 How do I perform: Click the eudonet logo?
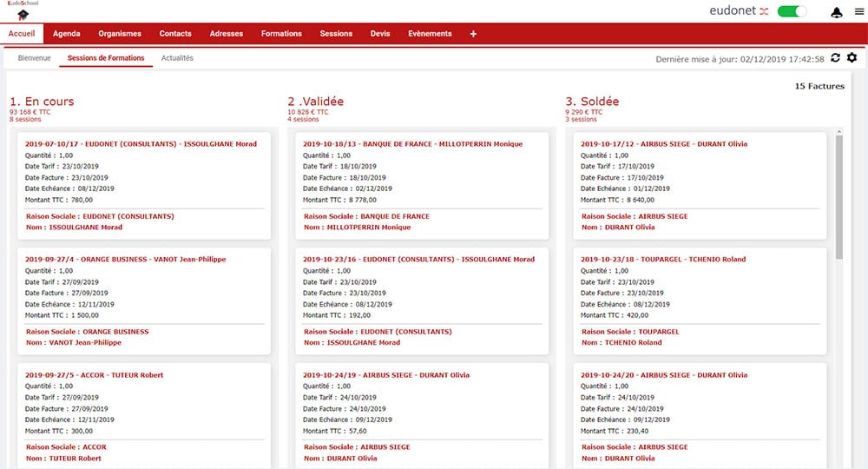click(x=739, y=10)
